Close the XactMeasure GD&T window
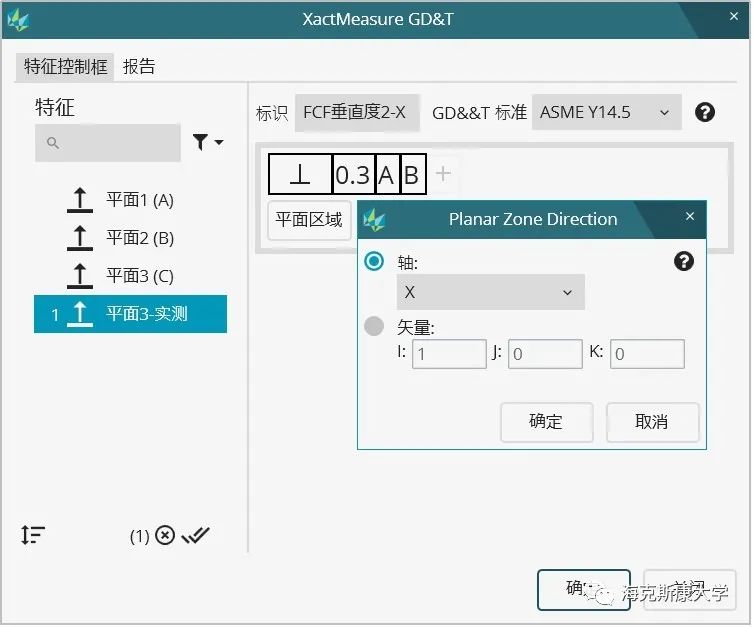Viewport: 753px width, 627px height. click(734, 16)
